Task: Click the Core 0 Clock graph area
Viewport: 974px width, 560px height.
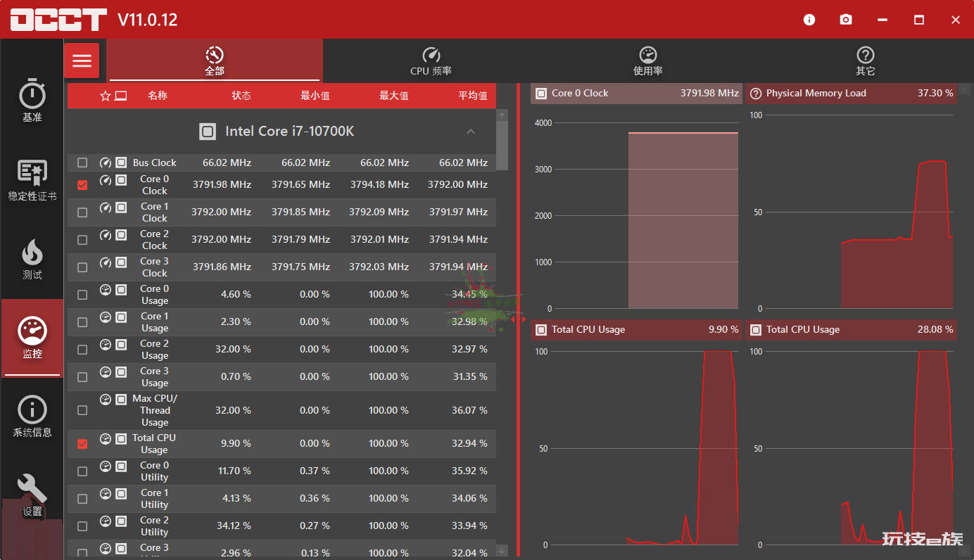Action: 636,210
